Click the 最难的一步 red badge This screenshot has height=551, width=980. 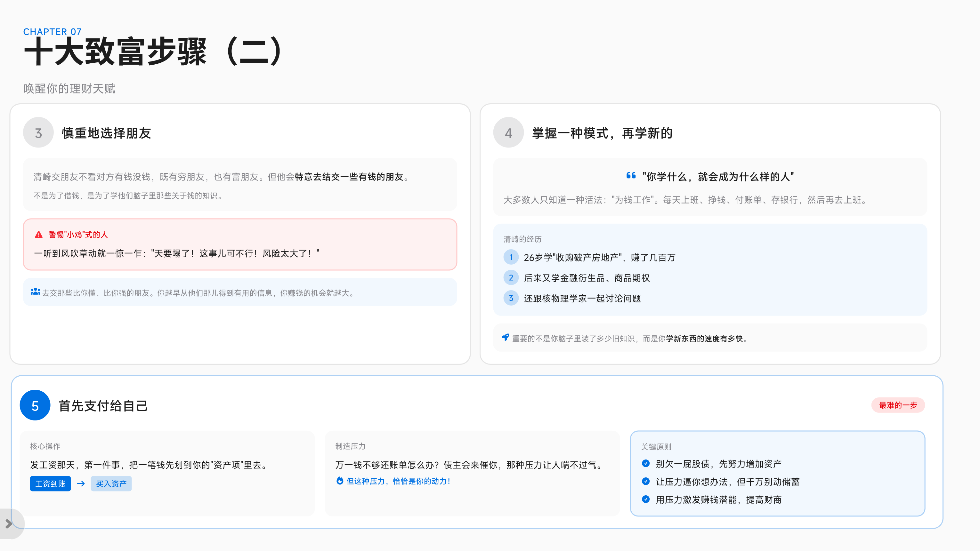point(898,405)
